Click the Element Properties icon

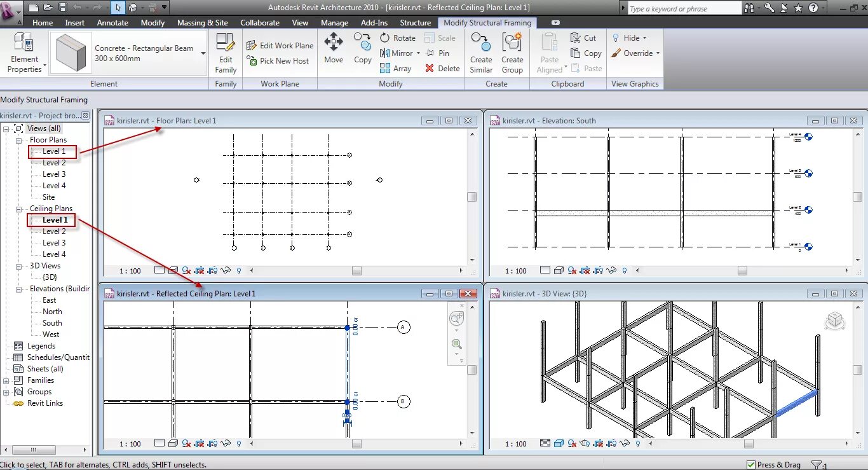click(24, 43)
